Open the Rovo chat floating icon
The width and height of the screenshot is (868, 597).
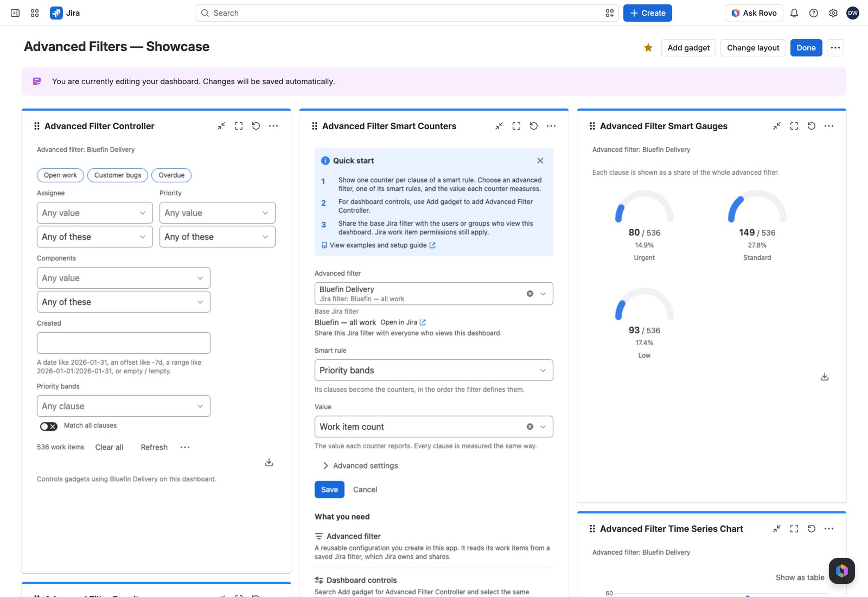(x=842, y=571)
